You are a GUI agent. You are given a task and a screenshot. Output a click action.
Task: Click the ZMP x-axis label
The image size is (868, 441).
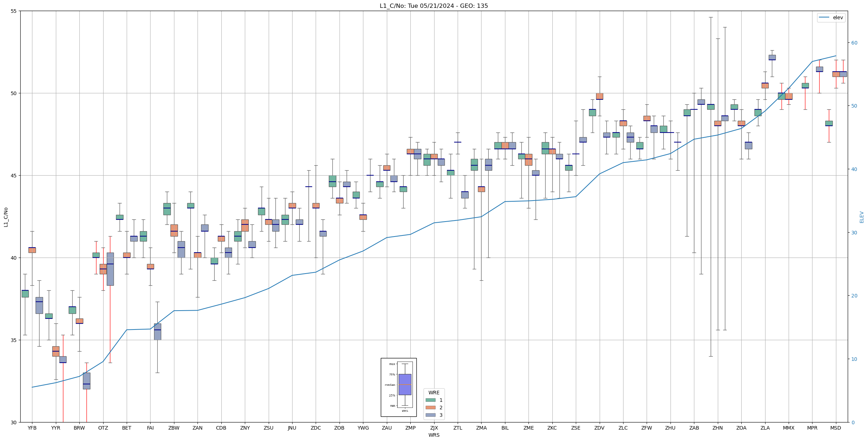click(410, 428)
